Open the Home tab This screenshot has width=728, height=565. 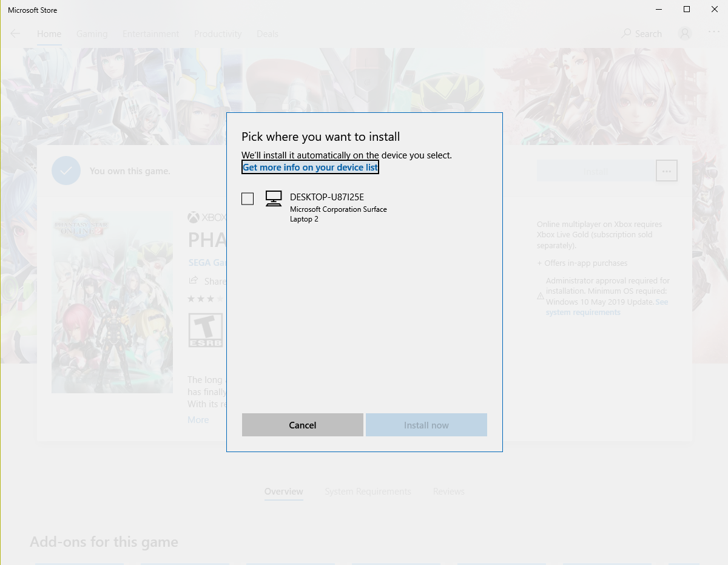(x=49, y=34)
